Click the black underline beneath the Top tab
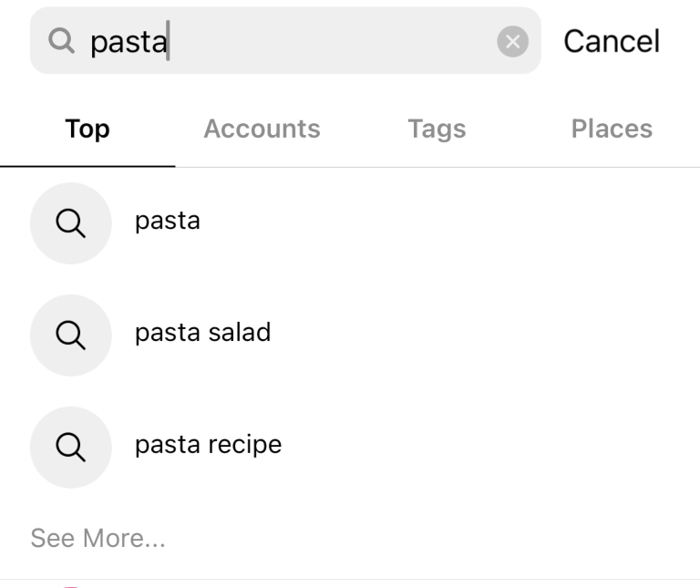The width and height of the screenshot is (700, 588). point(87,166)
